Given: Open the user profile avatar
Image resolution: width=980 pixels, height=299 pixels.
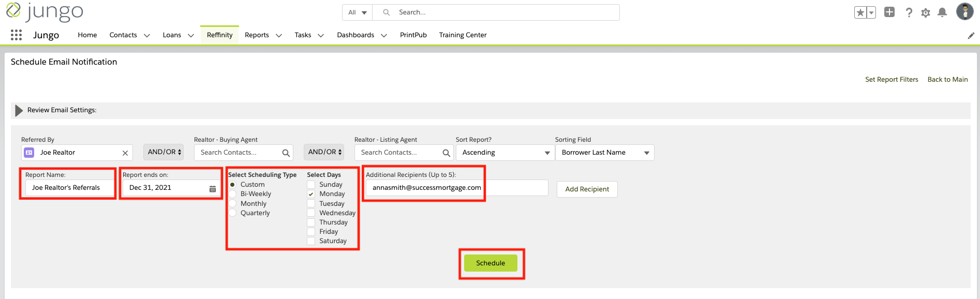Looking at the screenshot, I should pyautogui.click(x=964, y=11).
